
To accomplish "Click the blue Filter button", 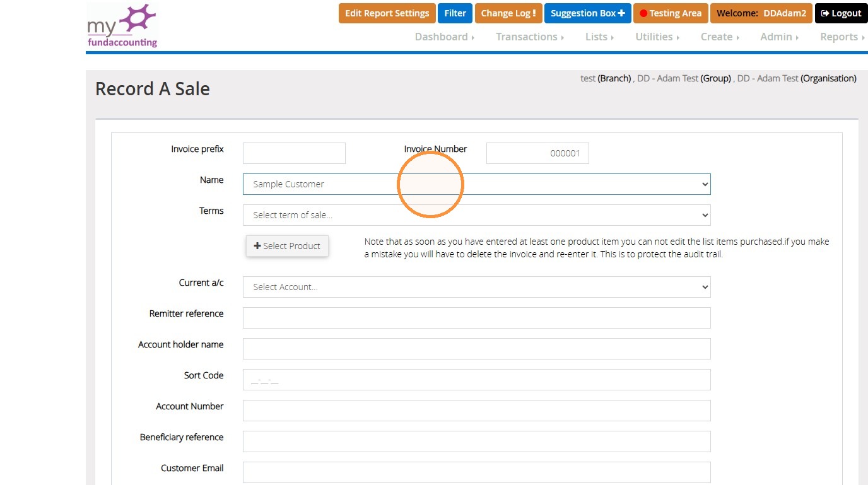I will point(455,13).
